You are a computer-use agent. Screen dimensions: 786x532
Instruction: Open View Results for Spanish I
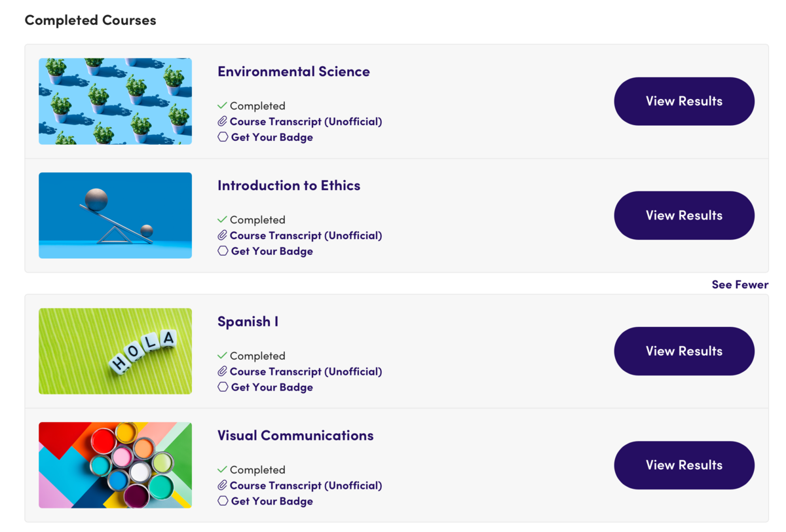pos(684,351)
